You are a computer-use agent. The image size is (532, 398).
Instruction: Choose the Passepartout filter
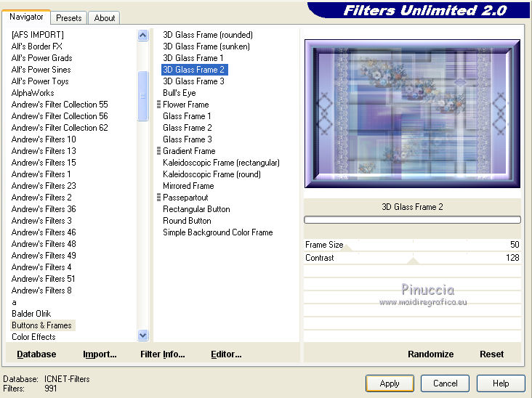[x=185, y=198]
